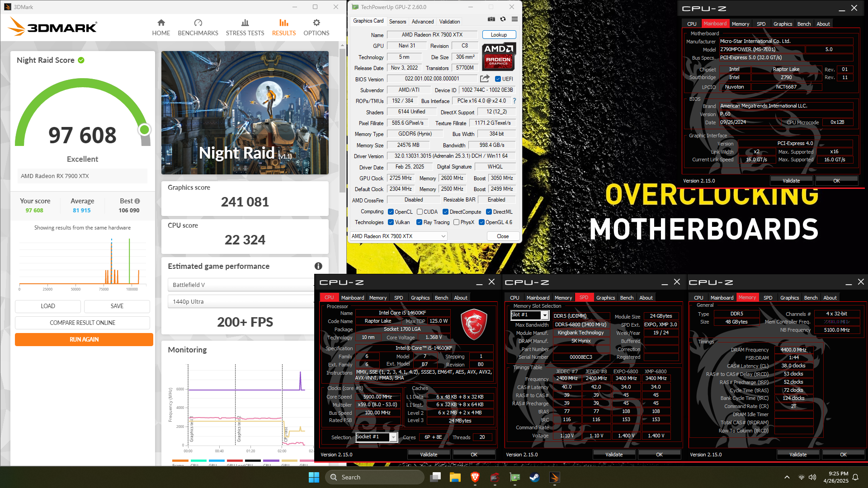The image size is (868, 488).
Task: Open network status tray icon
Action: [x=802, y=477]
